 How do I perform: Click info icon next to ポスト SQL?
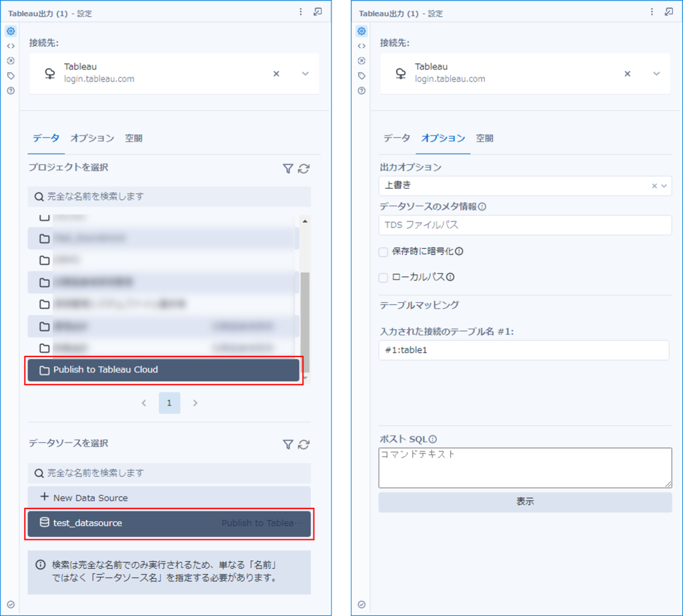(432, 439)
